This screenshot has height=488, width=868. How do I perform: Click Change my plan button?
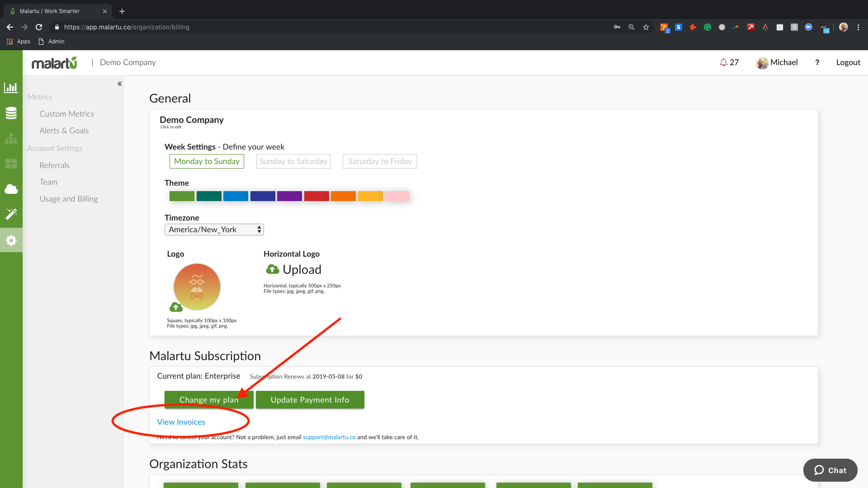pos(209,400)
